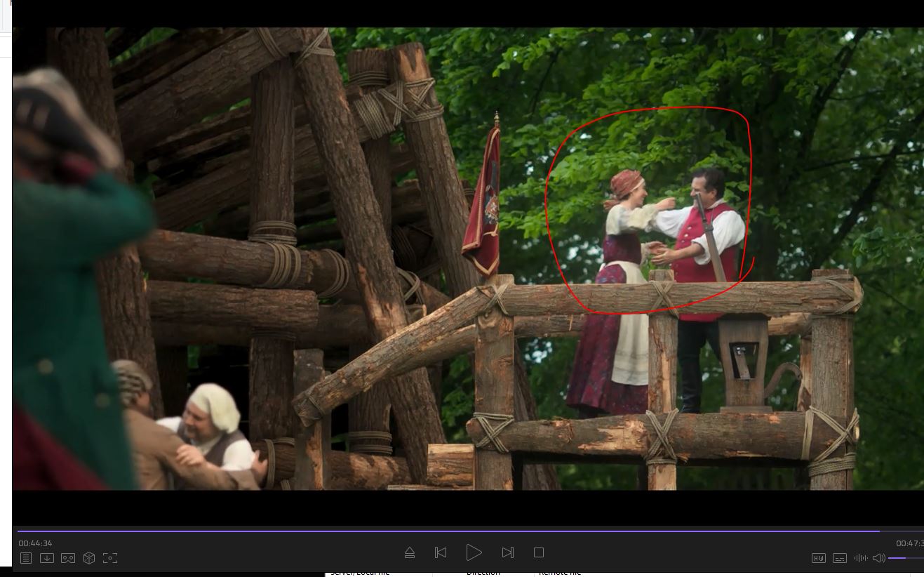Click the download video icon
924x577 pixels.
point(47,558)
